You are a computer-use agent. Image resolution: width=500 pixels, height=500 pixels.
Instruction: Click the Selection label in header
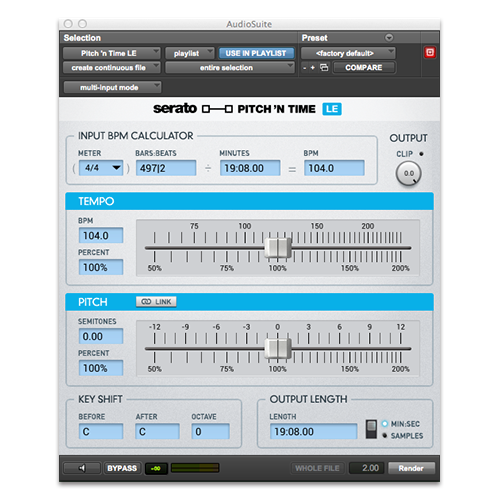coord(82,38)
